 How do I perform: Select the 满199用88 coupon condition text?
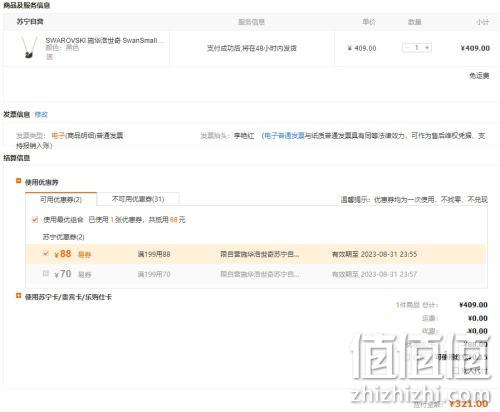coord(154,254)
